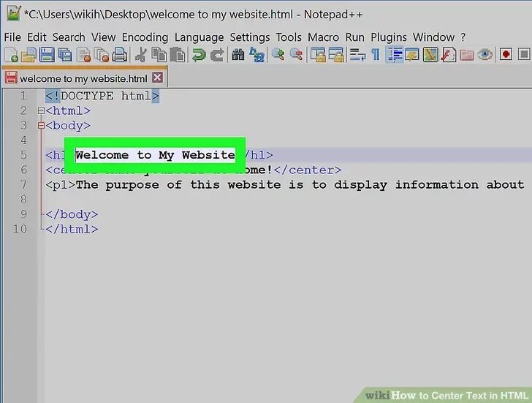Undo last edit with the green arrow
This screenshot has height=403, width=532.
[x=199, y=55]
